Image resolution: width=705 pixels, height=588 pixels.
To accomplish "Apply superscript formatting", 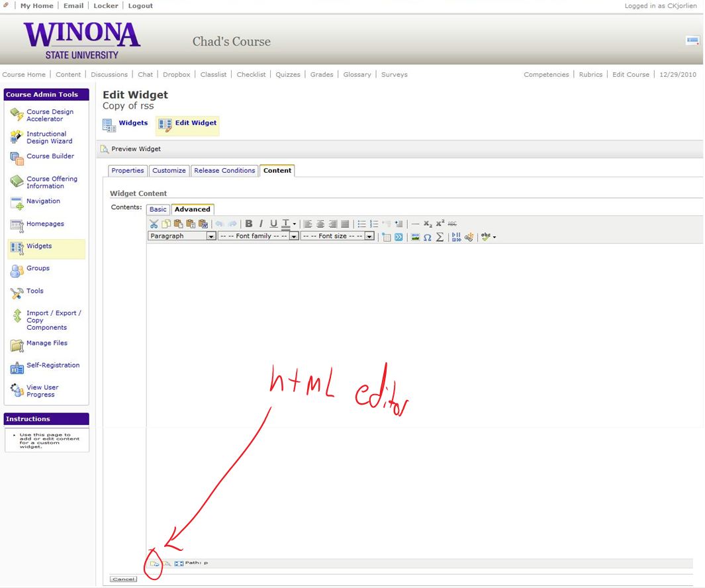I will pyautogui.click(x=440, y=224).
